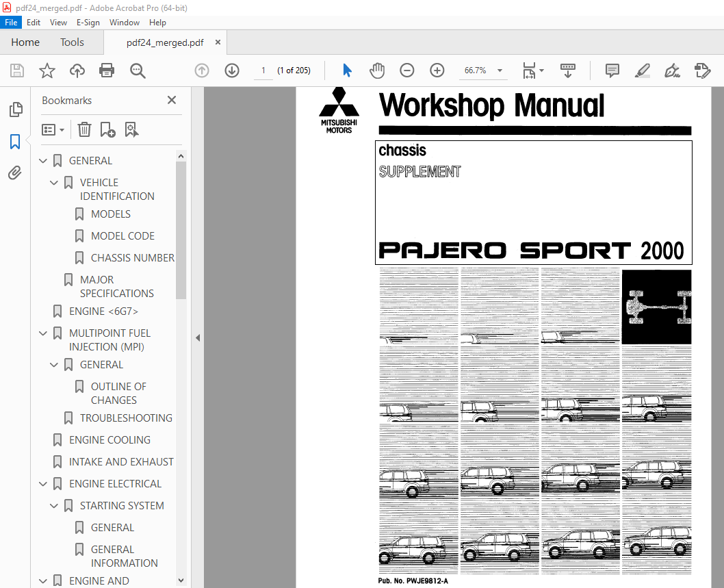Select the pdf24_merged.pdf document tab
Viewport: 724px width, 588px height.
165,42
